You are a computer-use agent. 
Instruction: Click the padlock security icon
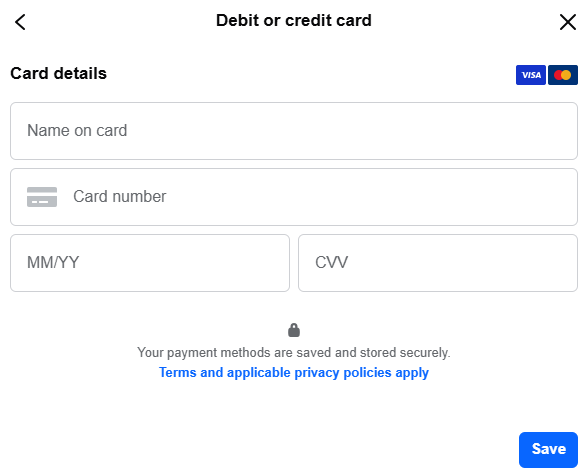(x=294, y=330)
